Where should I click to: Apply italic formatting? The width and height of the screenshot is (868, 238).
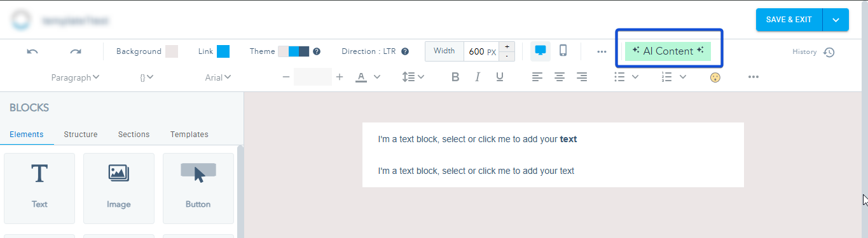click(x=478, y=77)
